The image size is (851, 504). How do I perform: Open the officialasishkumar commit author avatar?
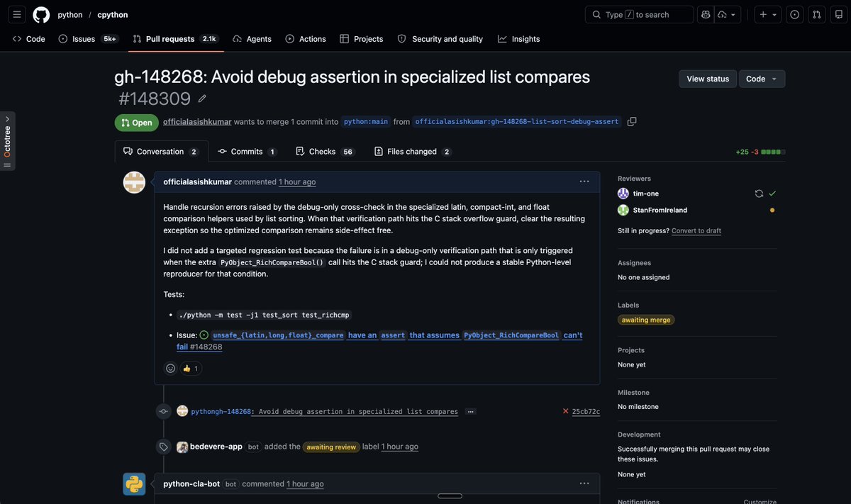182,411
